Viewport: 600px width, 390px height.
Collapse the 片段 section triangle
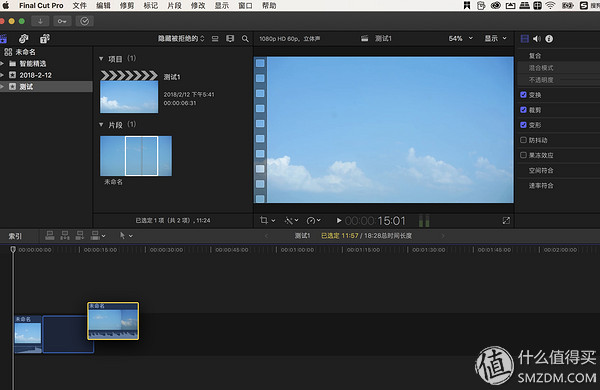click(101, 124)
